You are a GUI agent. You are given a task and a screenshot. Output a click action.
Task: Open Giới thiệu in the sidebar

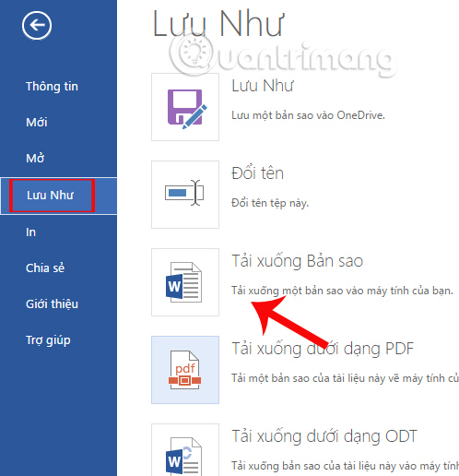(52, 304)
